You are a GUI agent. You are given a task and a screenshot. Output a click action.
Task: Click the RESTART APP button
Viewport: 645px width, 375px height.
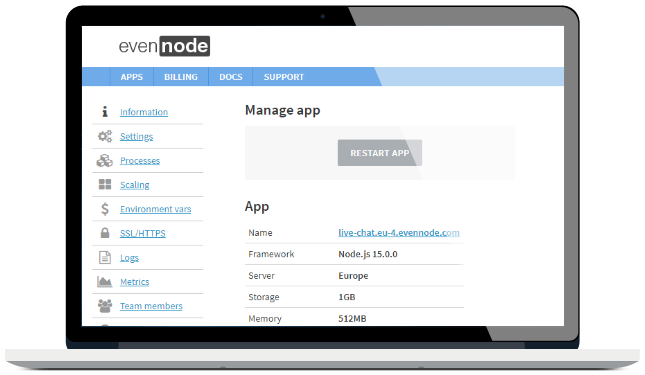[380, 153]
